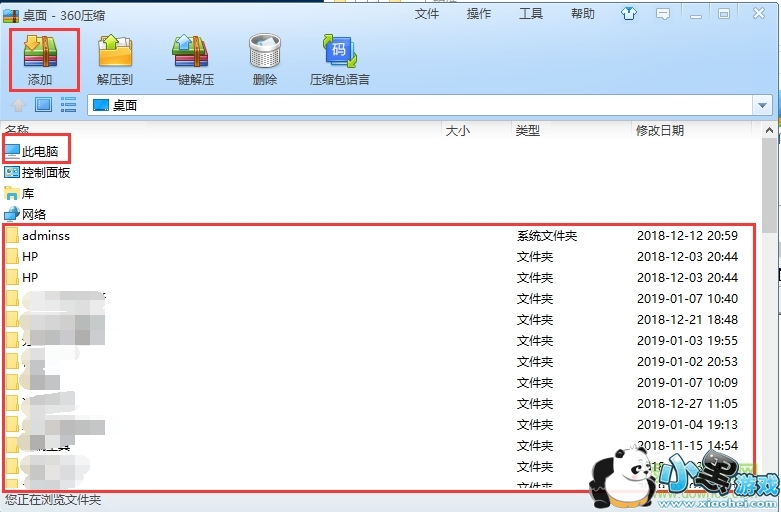Click the folder icon of adminss row
Screen dimensions: 781x512
[12, 236]
